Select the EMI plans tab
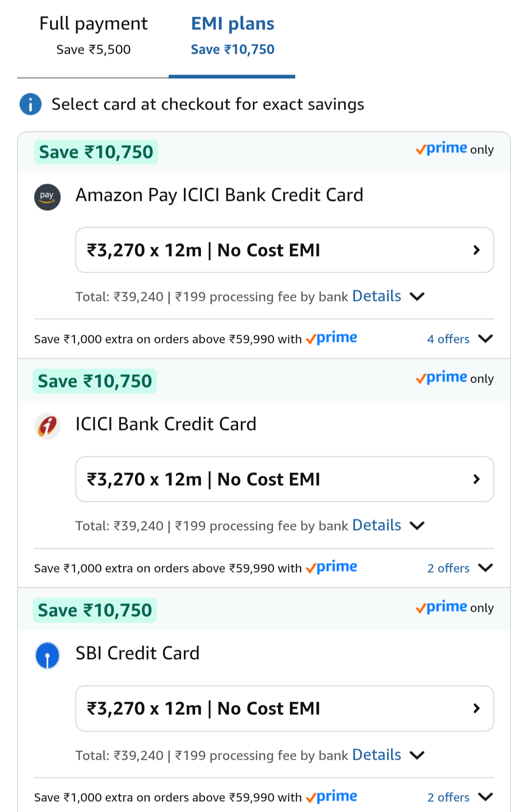Viewport: 528px width, 812px height. [x=232, y=36]
